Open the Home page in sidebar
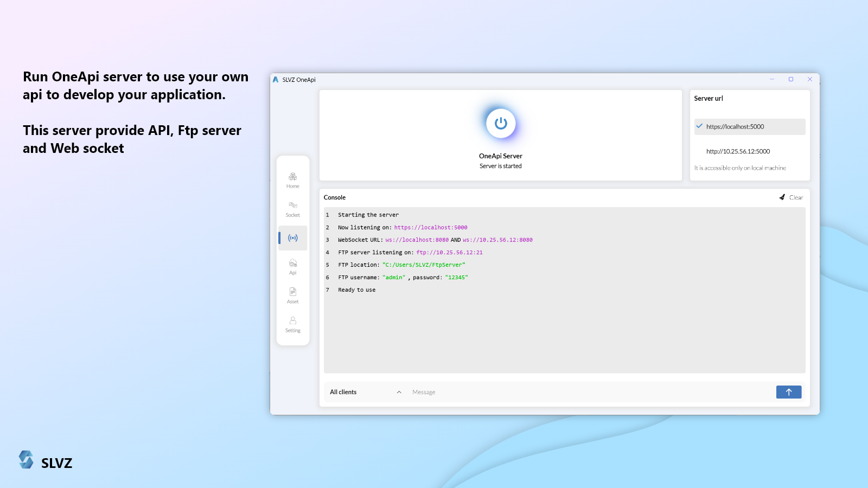 [x=292, y=180]
